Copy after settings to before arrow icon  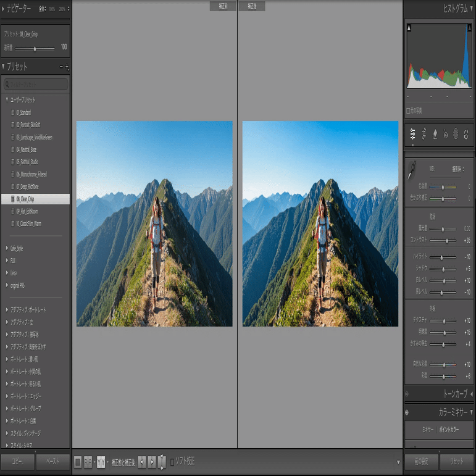pyautogui.click(x=152, y=462)
